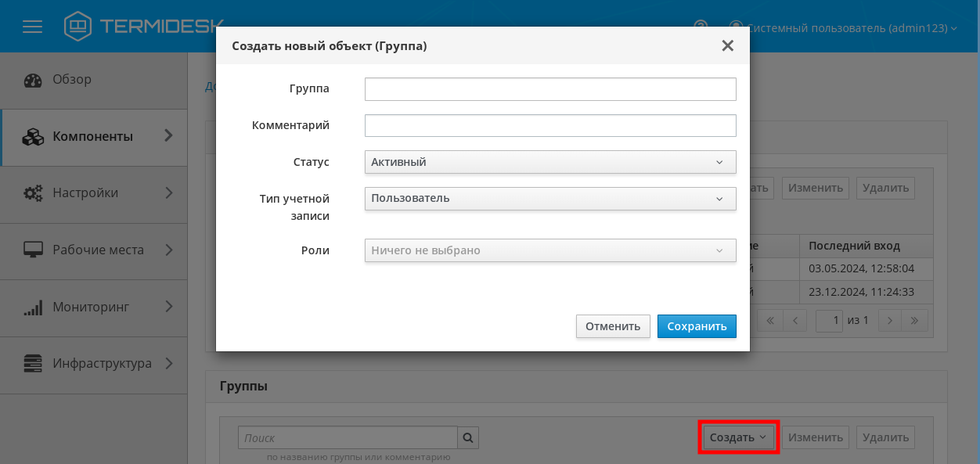Open the help icon in header
The image size is (980, 464).
coord(701,27)
